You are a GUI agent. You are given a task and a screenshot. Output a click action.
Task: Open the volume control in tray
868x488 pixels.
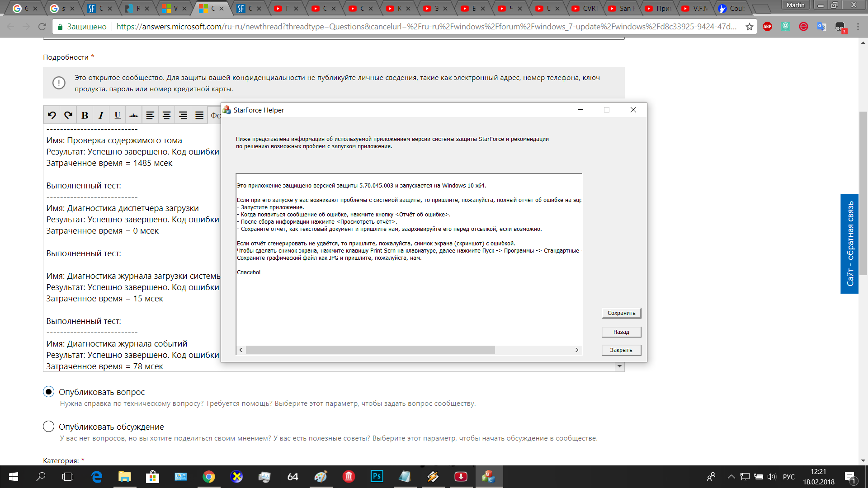click(x=772, y=477)
